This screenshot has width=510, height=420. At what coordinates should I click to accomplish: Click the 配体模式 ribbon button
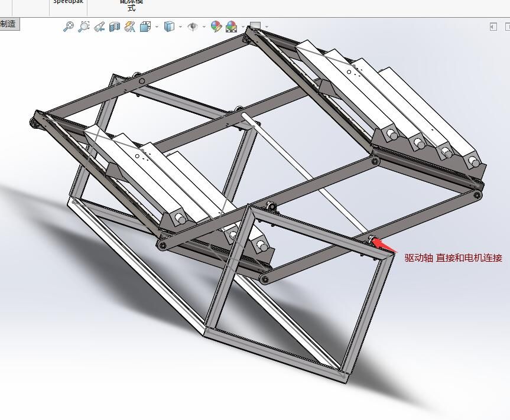[x=131, y=5]
